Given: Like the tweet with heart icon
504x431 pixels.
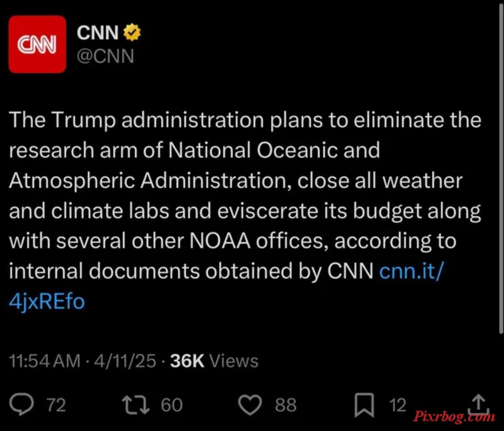Looking at the screenshot, I should pyautogui.click(x=250, y=405).
